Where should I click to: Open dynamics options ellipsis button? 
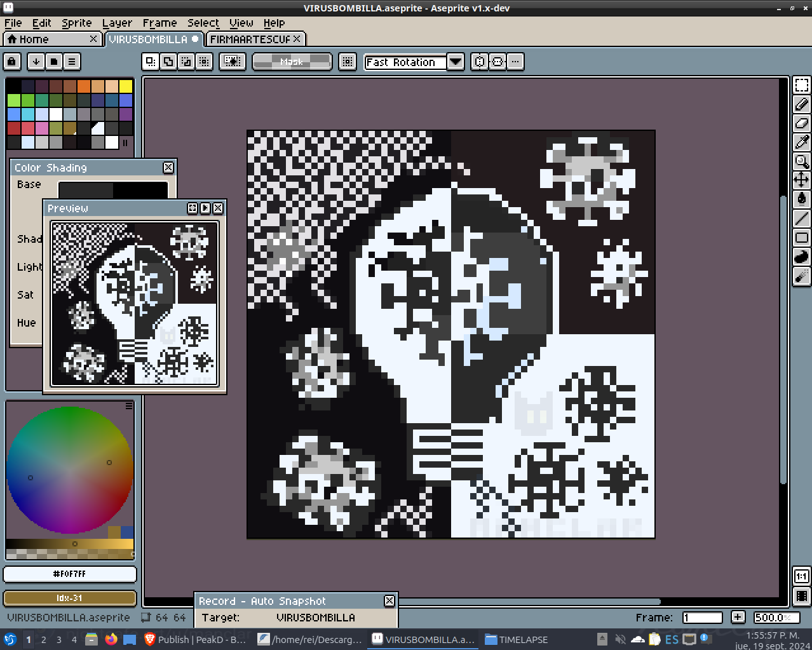[515, 62]
